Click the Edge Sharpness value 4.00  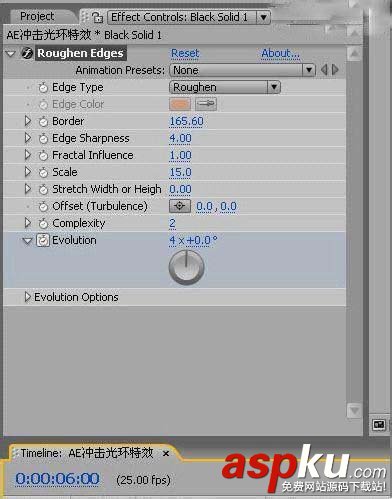(180, 139)
